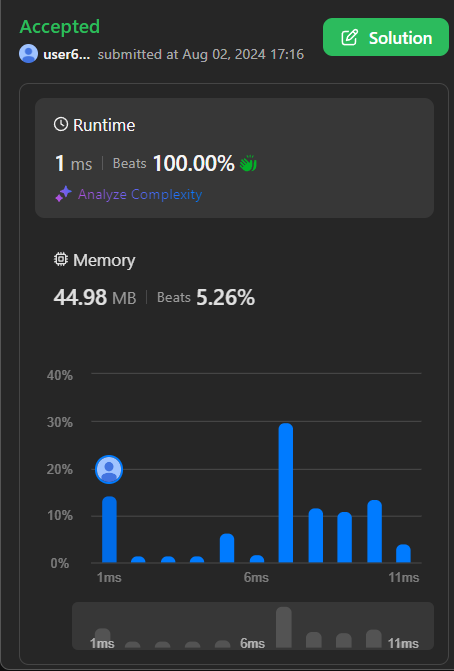Click the pencil icon inside Solution button
This screenshot has width=454, height=671.
[349, 37]
